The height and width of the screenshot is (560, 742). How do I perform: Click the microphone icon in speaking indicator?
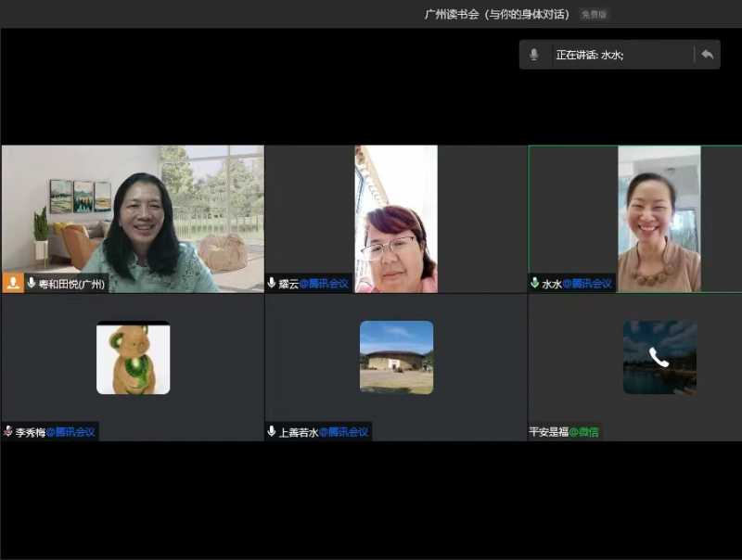[x=533, y=55]
